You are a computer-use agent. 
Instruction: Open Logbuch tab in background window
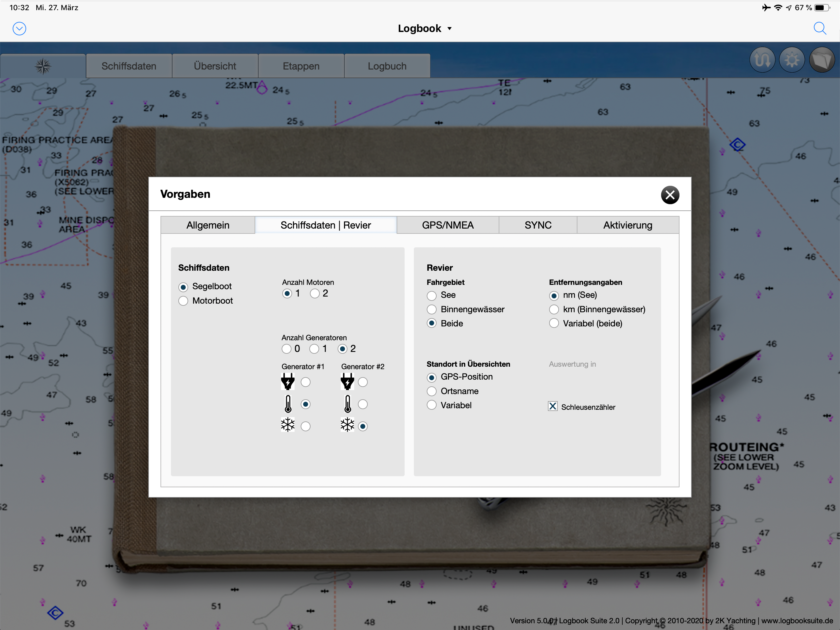click(387, 66)
